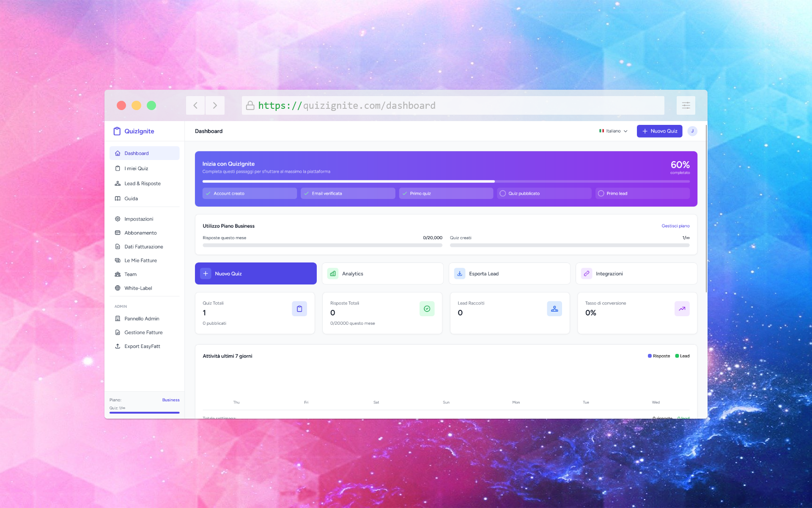The image size is (812, 508).
Task: Open the Integrazioni link icon
Action: pyautogui.click(x=587, y=273)
